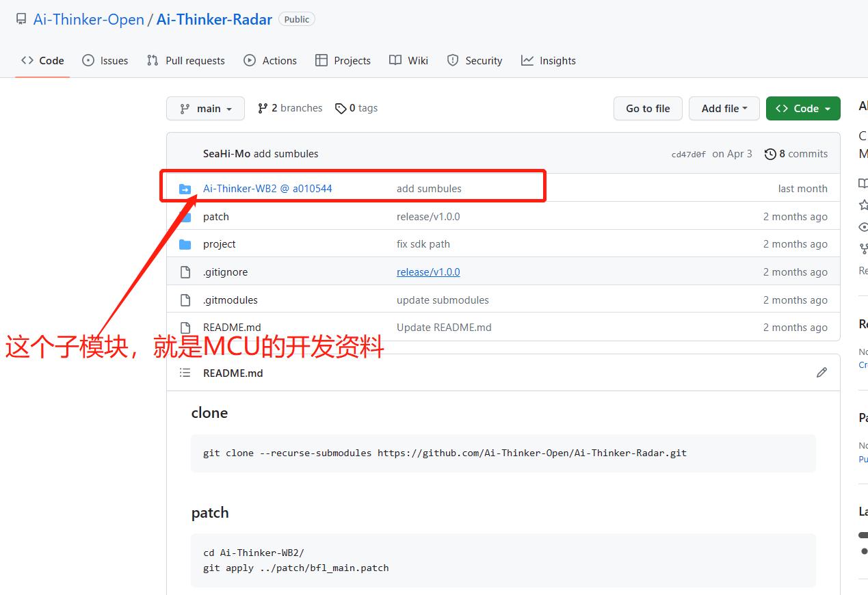Click the project folder icon
868x595 pixels.
[x=185, y=244]
